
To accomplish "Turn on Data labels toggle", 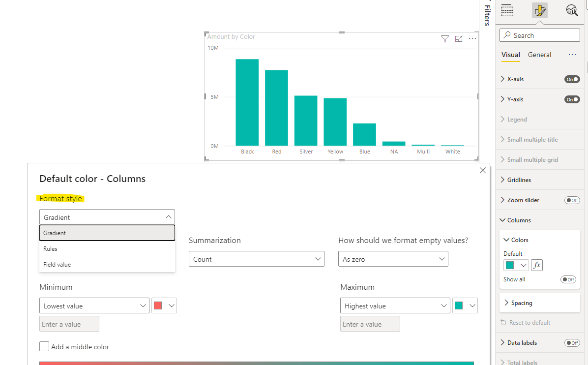I will [572, 343].
